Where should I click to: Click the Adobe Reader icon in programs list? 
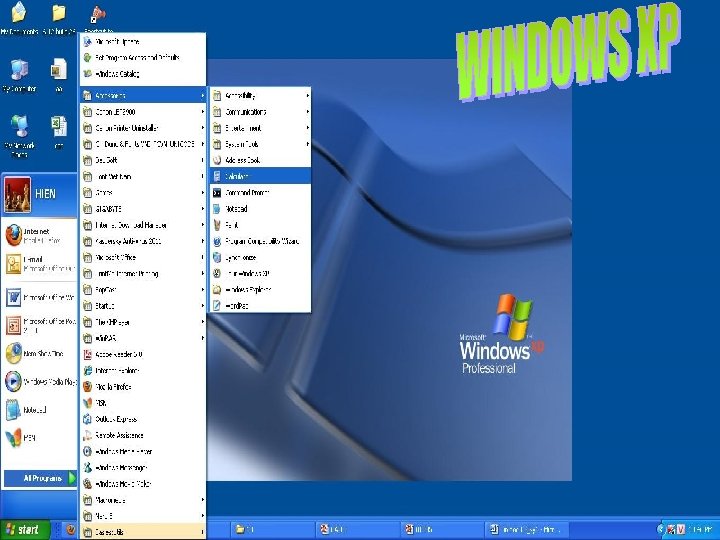tap(87, 354)
